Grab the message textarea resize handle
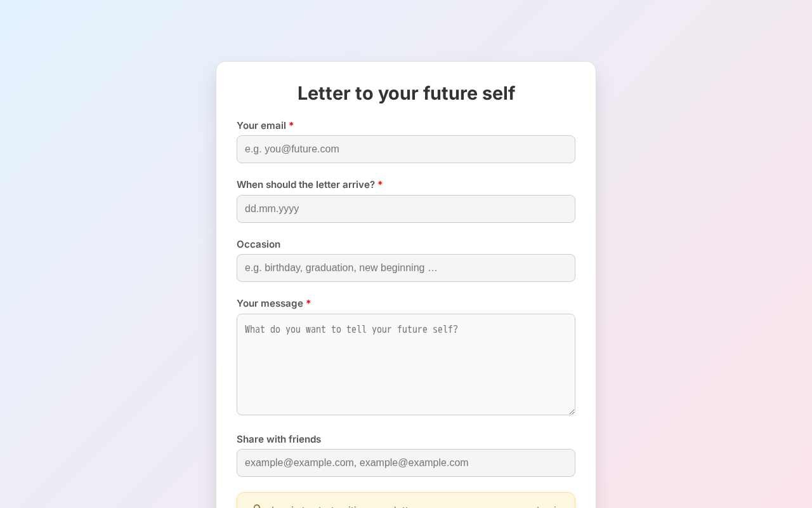812x508 pixels. [x=572, y=411]
